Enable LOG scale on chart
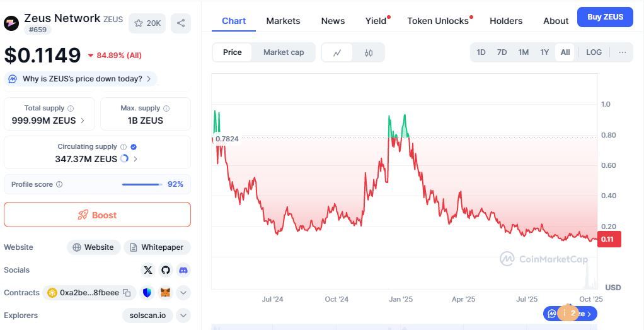The width and height of the screenshot is (644, 330). pyautogui.click(x=594, y=52)
